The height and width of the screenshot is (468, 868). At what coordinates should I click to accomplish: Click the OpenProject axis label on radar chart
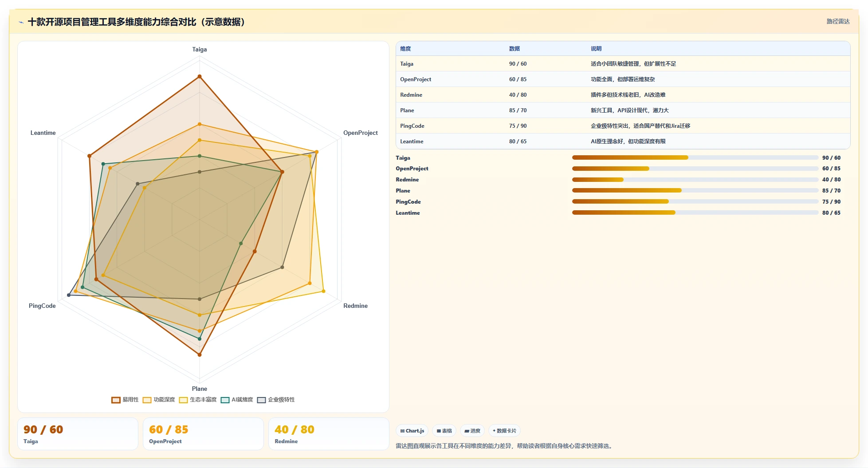click(361, 133)
